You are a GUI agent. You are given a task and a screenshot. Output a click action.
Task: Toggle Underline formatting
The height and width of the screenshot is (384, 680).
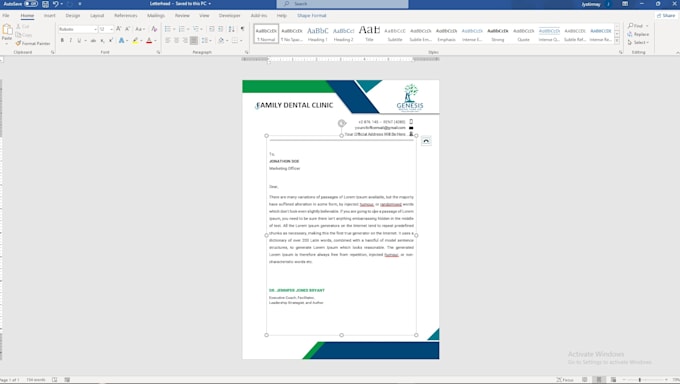coord(79,40)
